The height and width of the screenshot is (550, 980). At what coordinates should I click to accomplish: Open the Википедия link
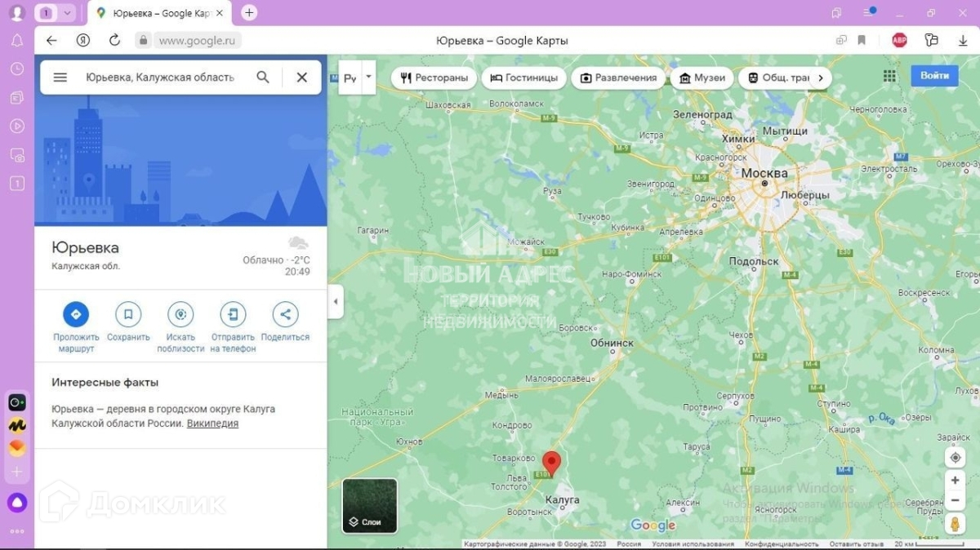(x=212, y=424)
